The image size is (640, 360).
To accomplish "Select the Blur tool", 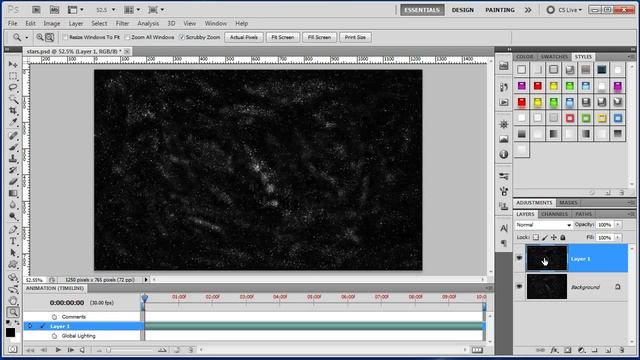I will pyautogui.click(x=13, y=204).
